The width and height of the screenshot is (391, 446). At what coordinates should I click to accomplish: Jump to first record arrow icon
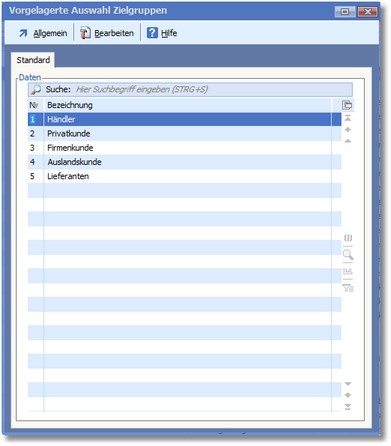point(348,118)
